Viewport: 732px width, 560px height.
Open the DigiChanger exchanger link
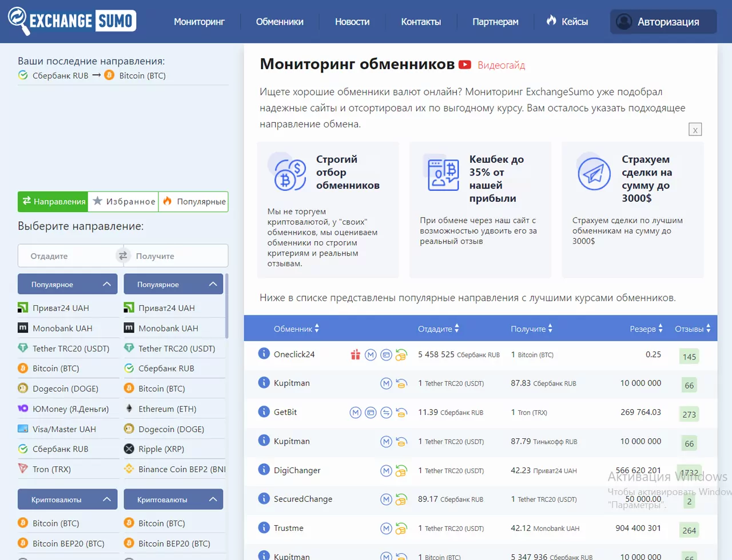[x=297, y=470]
